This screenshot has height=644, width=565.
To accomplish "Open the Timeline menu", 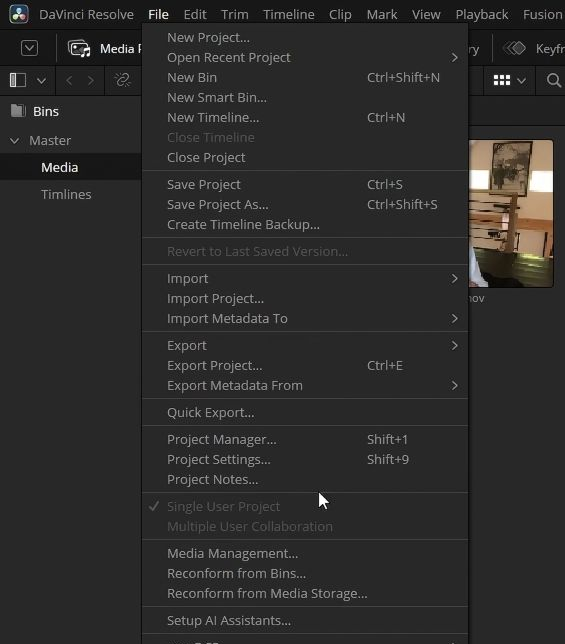I will point(289,14).
